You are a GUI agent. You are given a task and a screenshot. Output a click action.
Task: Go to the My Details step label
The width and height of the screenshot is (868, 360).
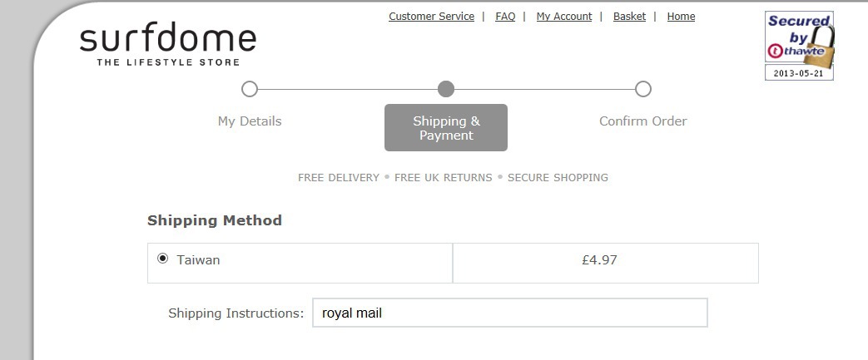pos(250,121)
